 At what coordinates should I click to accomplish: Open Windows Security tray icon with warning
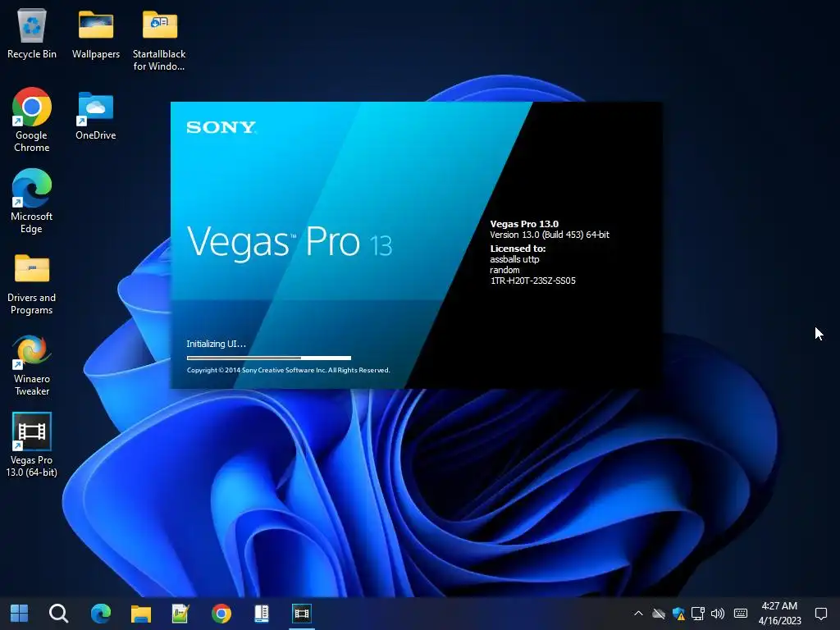click(x=678, y=614)
